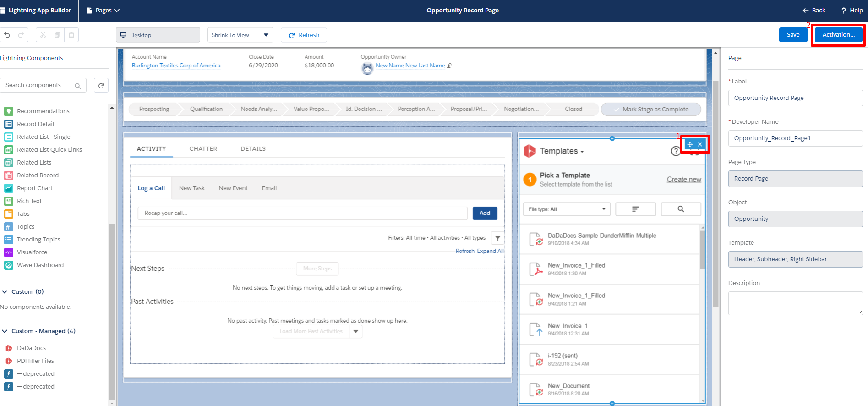
Task: Select the Log a Call tab
Action: (151, 188)
